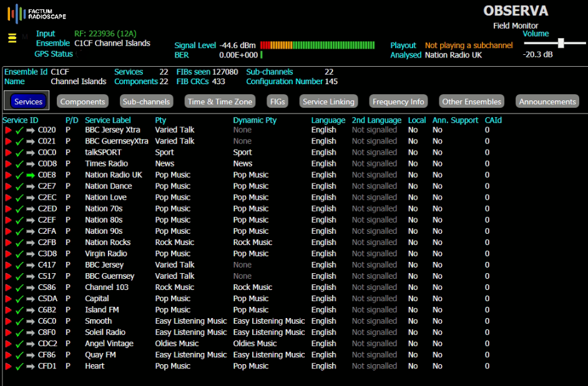Screen dimensions: 588x386
Task: Play the Heart service red triangle
Action: pyautogui.click(x=8, y=367)
